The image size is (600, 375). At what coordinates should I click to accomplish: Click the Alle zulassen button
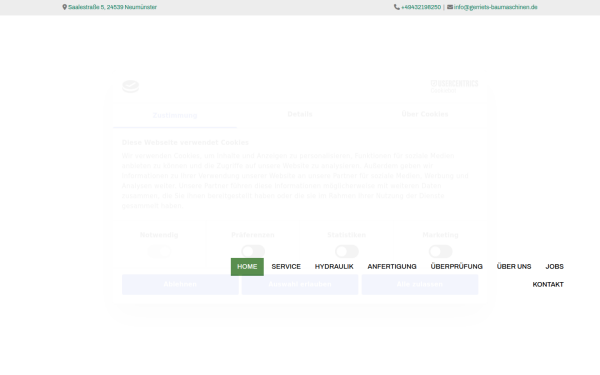(420, 284)
